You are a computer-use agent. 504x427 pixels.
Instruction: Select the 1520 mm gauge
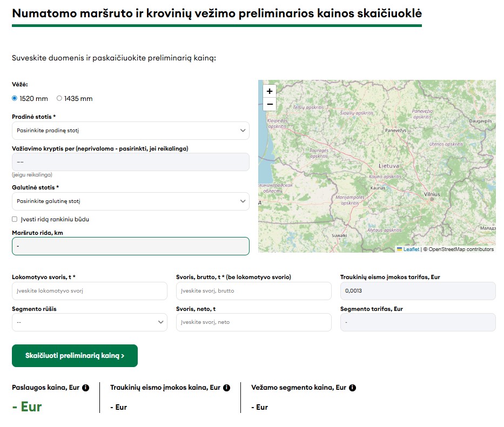[x=15, y=98]
